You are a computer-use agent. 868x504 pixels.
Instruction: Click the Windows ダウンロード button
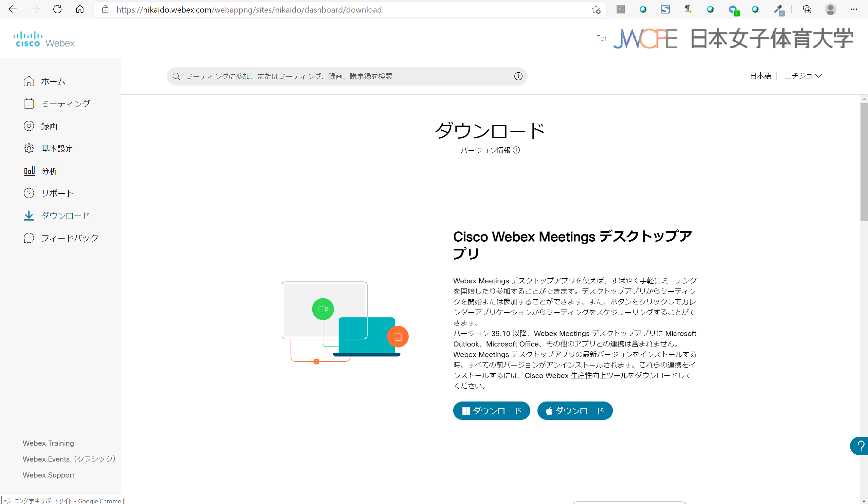[x=492, y=410]
